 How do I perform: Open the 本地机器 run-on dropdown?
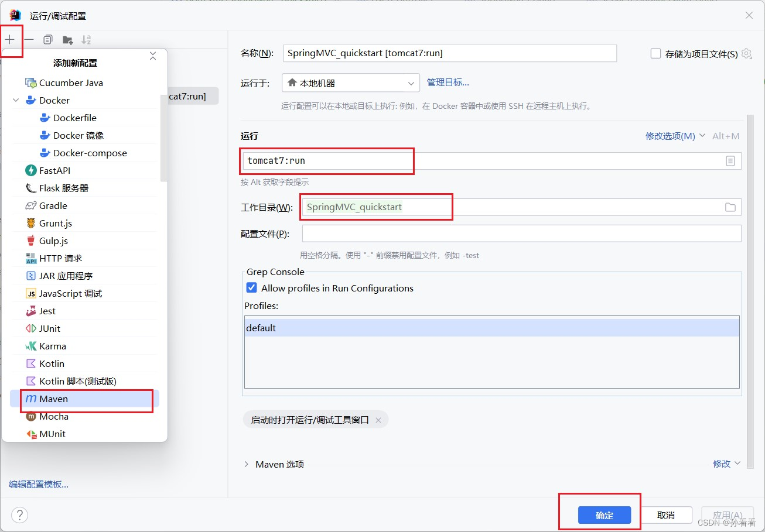pyautogui.click(x=351, y=83)
